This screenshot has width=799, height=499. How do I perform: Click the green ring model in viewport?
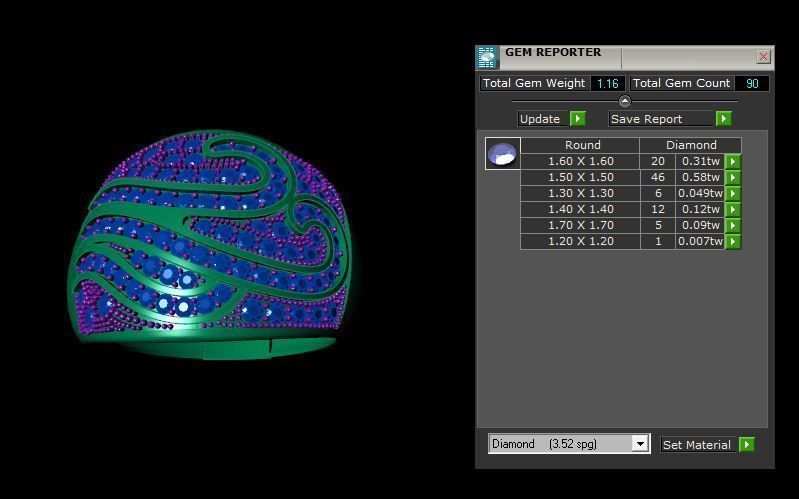209,245
